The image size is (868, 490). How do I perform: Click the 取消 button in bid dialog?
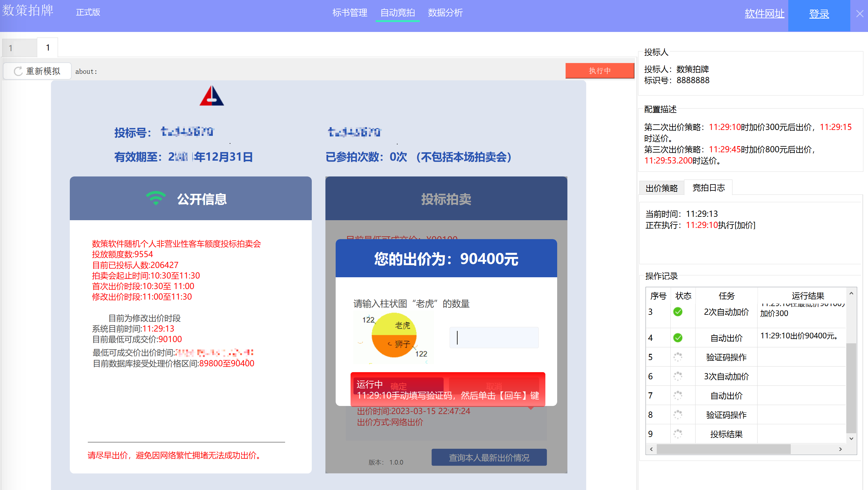[494, 386]
